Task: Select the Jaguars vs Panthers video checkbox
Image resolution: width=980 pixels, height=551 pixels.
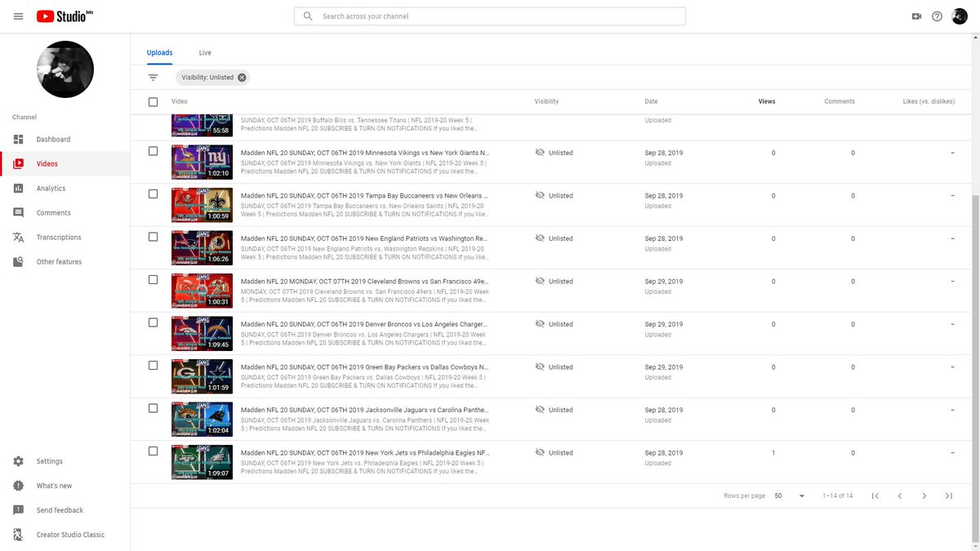Action: coord(153,408)
